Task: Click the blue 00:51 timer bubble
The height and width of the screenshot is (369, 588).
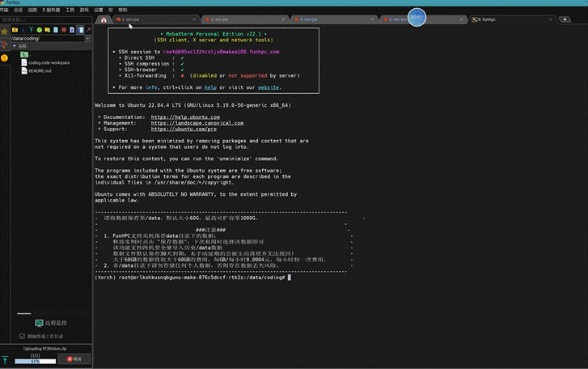Action: (x=417, y=17)
